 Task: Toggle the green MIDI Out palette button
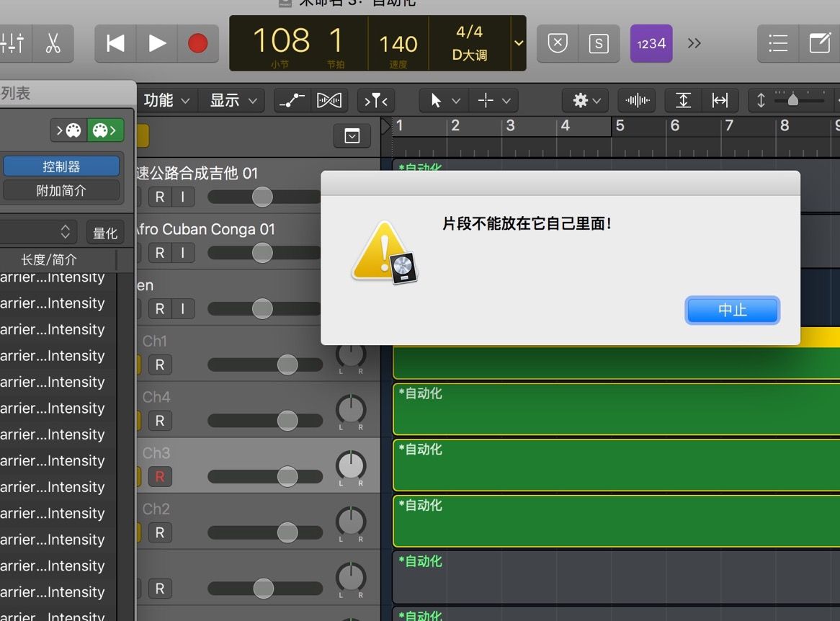105,130
